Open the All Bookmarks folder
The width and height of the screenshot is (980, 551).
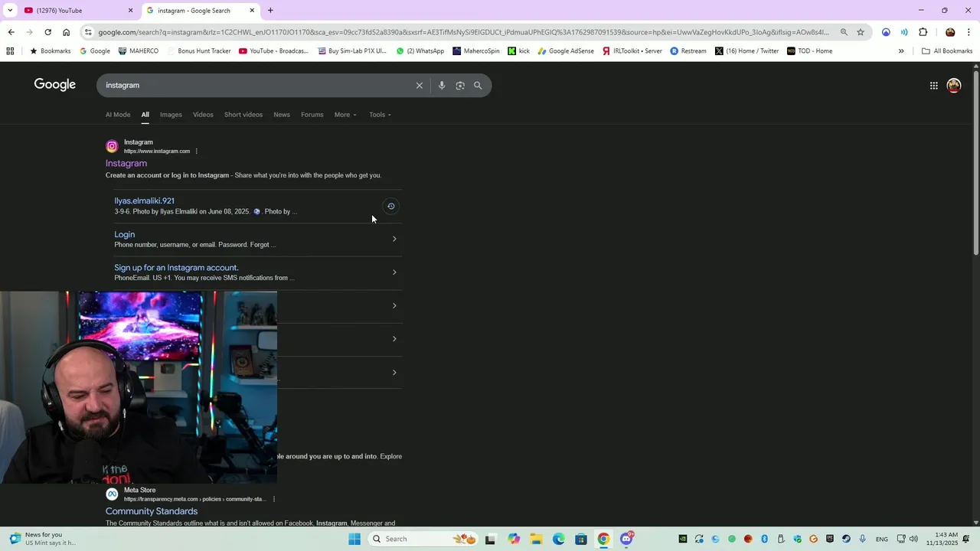pos(947,51)
